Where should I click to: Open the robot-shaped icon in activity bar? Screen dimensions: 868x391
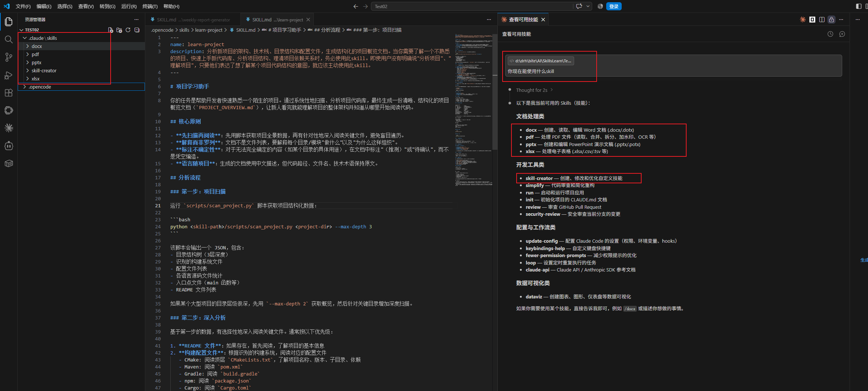coord(9,146)
